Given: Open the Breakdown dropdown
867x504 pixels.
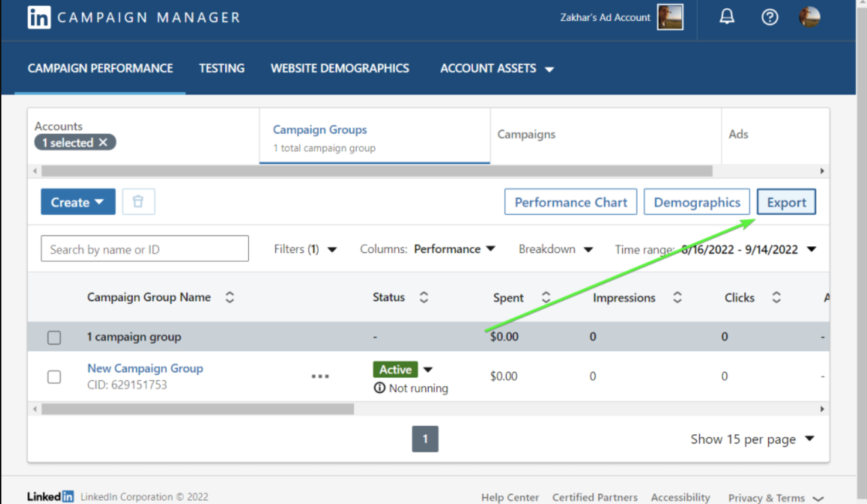Looking at the screenshot, I should [556, 249].
